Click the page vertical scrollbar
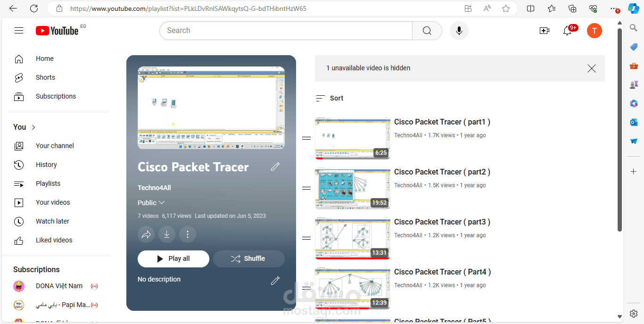The width and height of the screenshot is (644, 324). [620, 130]
